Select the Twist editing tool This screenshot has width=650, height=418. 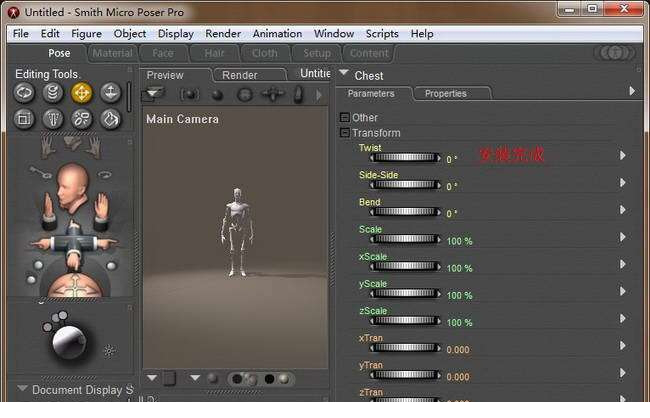point(53,92)
